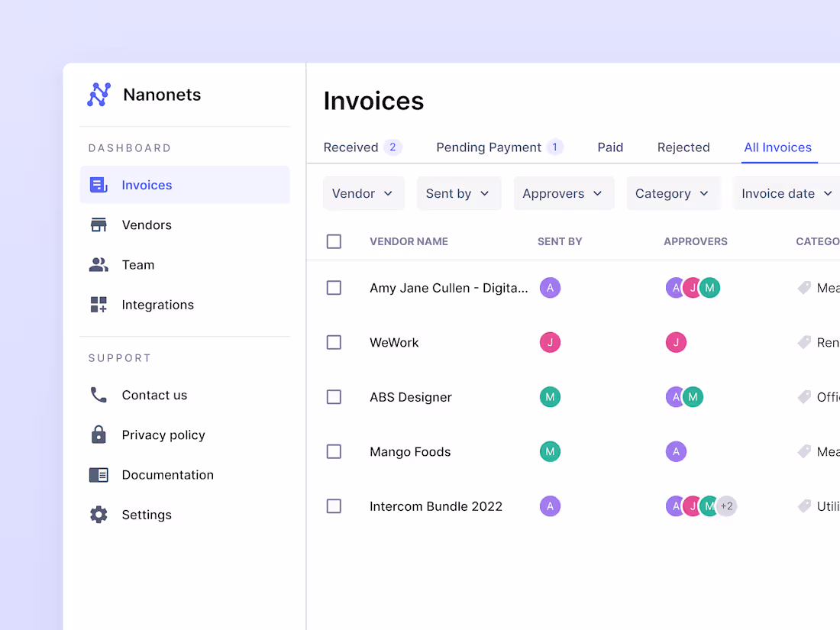840x630 pixels.
Task: Open the Intercom Bundle 2022 invoice
Action: pos(435,506)
